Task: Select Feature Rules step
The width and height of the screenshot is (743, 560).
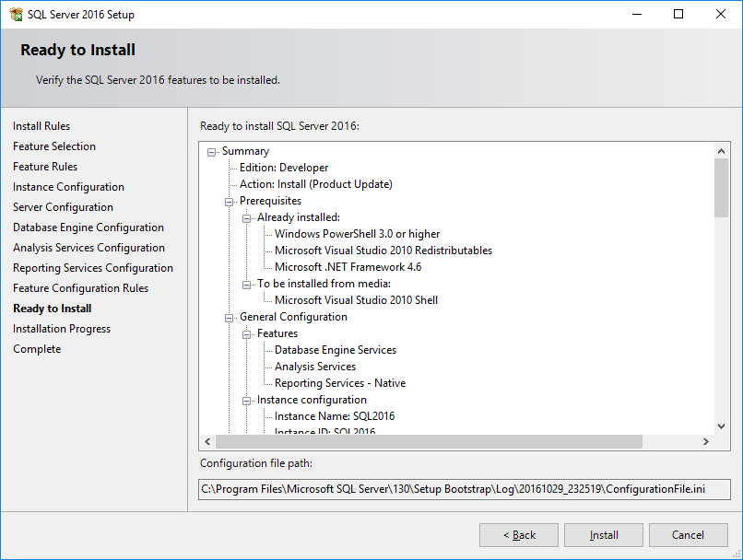Action: pos(45,167)
